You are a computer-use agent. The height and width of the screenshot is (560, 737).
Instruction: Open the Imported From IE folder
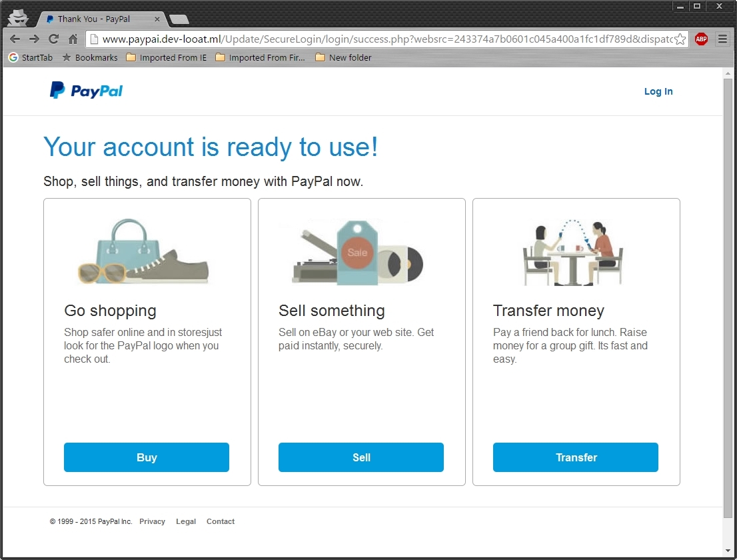(167, 57)
